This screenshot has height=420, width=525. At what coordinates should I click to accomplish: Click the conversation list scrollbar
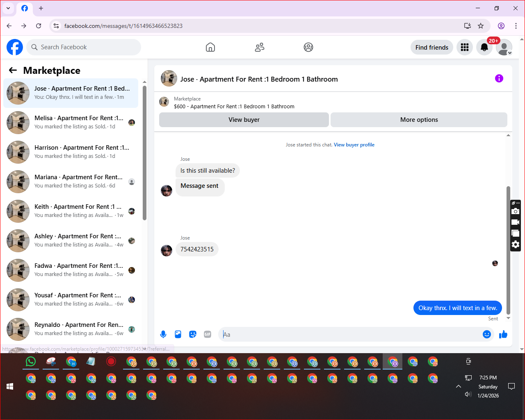(x=144, y=153)
